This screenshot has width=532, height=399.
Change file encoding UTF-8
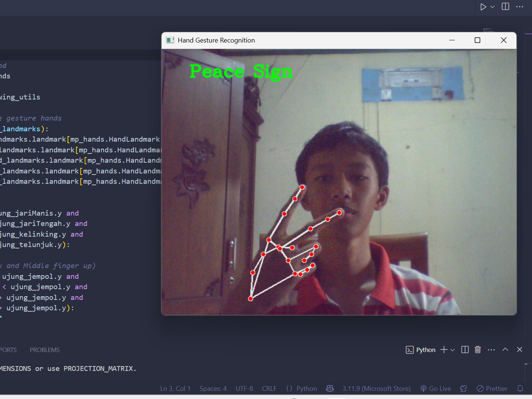(244, 389)
